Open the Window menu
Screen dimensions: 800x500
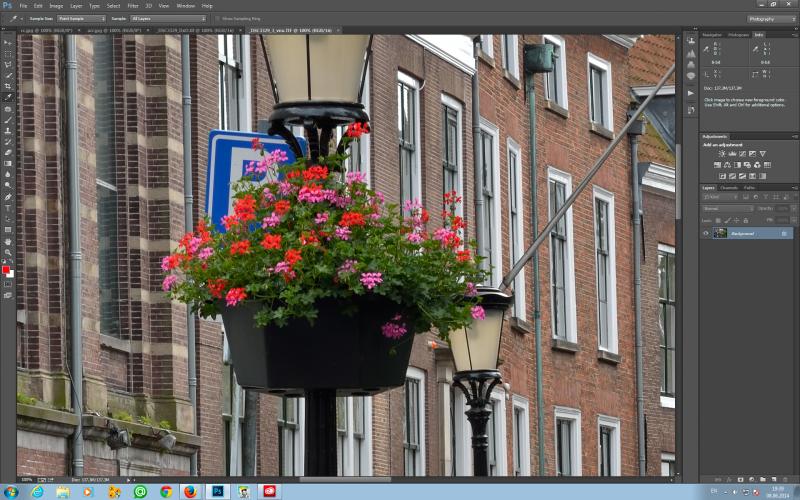[x=185, y=6]
